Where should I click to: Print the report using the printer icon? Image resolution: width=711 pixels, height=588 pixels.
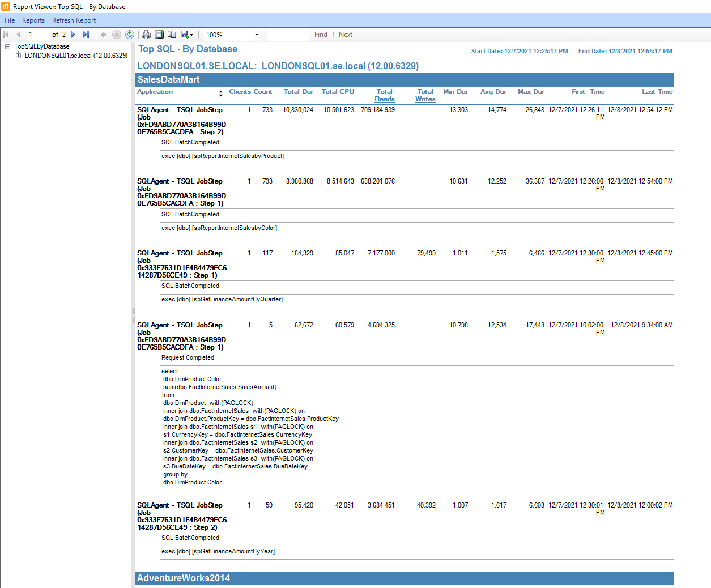[146, 35]
